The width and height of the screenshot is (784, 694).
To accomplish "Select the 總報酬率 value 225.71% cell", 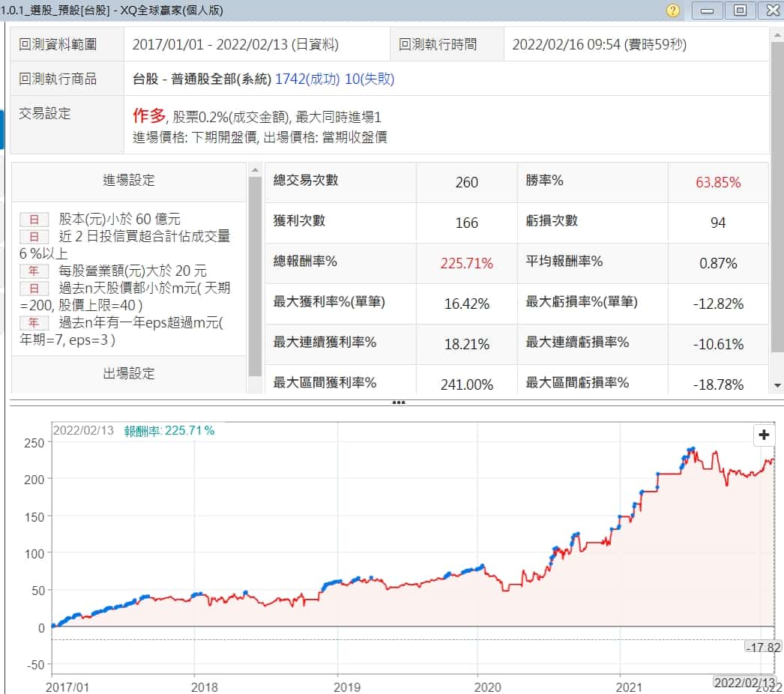I will click(x=466, y=263).
